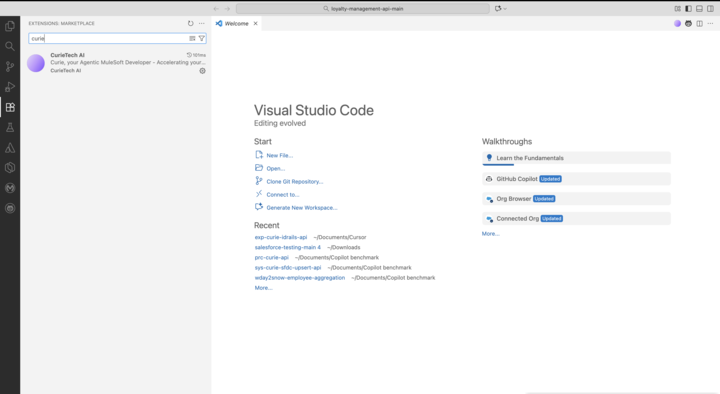Open GitHub Copilot walkthrough

pos(576,179)
